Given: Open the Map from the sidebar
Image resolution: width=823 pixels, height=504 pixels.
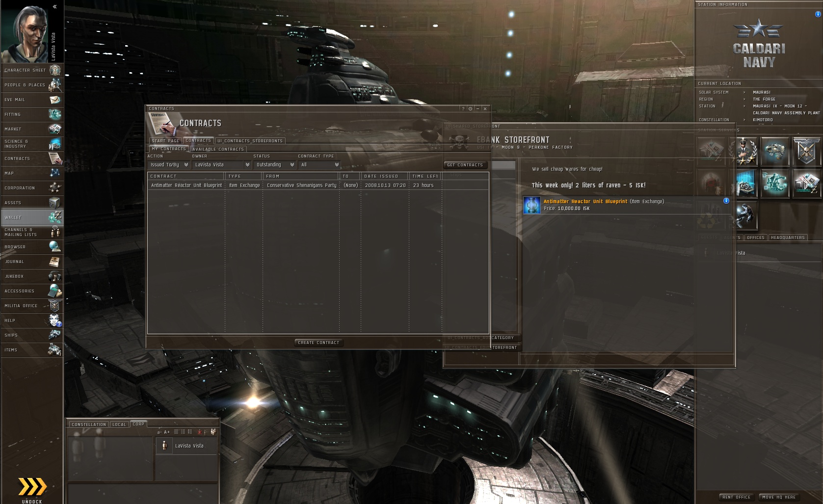Looking at the screenshot, I should [x=32, y=173].
